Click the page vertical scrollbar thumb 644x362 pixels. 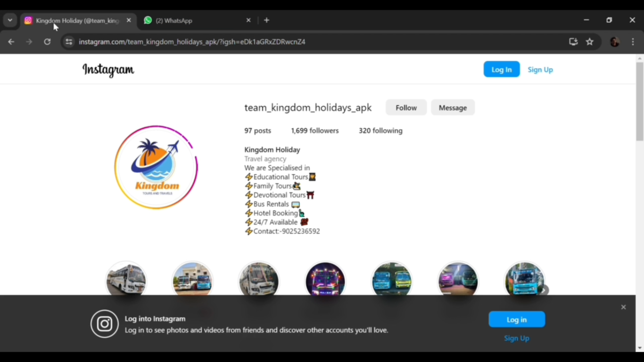tap(640, 101)
